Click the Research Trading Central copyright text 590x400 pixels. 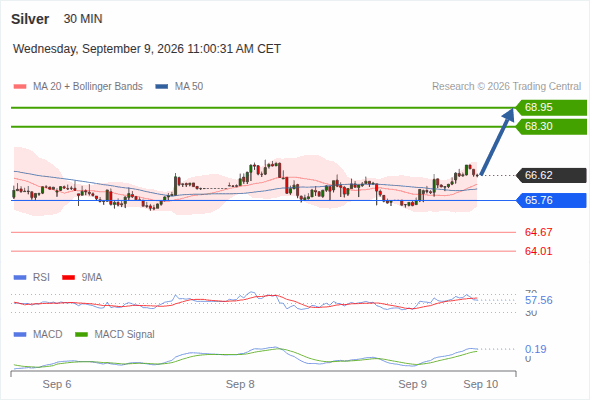(506, 87)
